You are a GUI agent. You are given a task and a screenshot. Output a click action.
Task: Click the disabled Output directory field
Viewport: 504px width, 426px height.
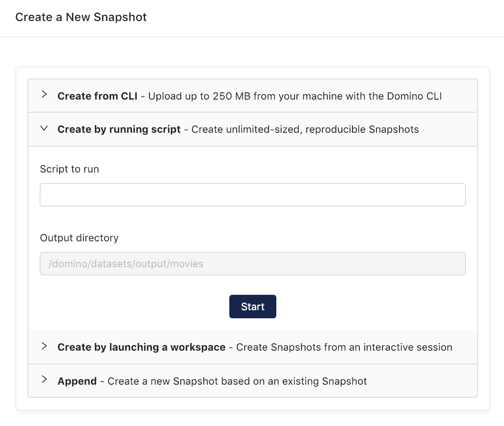(x=253, y=264)
